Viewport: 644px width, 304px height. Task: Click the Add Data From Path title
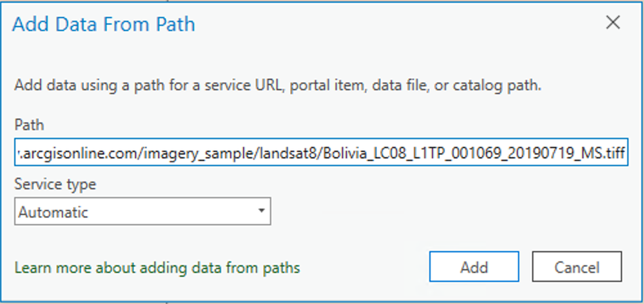(104, 25)
